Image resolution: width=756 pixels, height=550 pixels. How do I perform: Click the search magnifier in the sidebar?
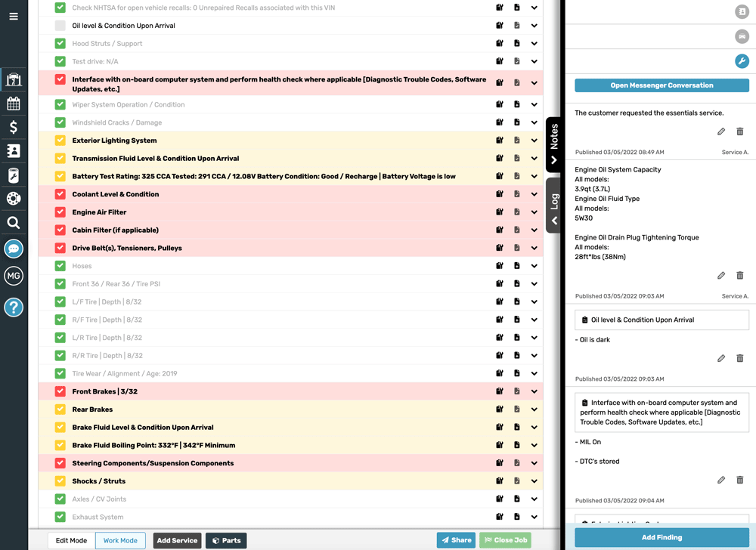(x=14, y=223)
